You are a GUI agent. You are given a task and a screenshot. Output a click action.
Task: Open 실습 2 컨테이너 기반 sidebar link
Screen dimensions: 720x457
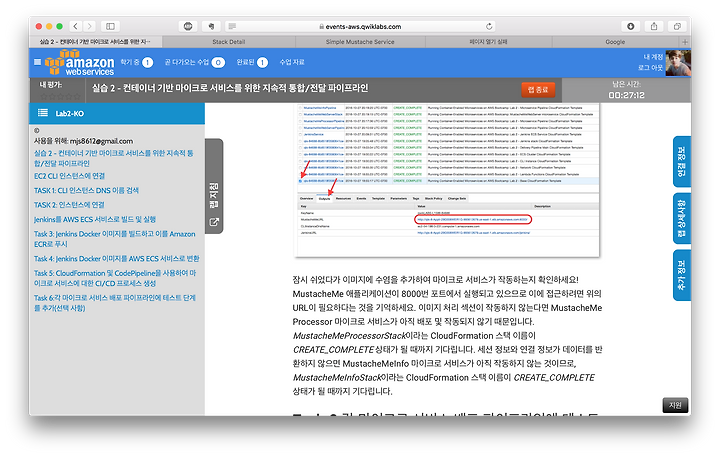coord(113,158)
